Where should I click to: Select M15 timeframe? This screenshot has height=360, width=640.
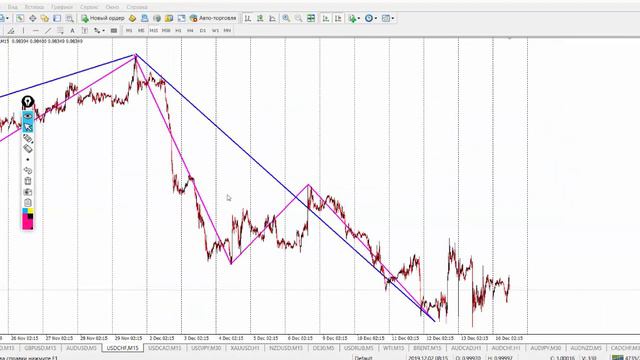153,31
